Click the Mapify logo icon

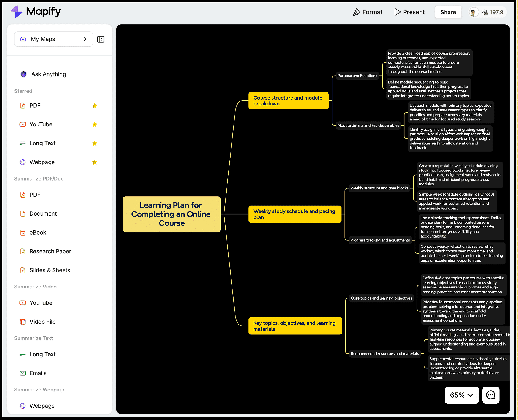click(x=16, y=12)
